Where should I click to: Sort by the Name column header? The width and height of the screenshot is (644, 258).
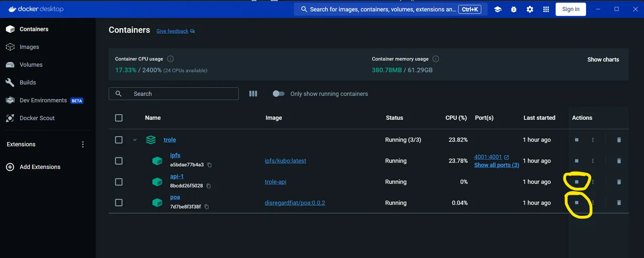click(153, 118)
